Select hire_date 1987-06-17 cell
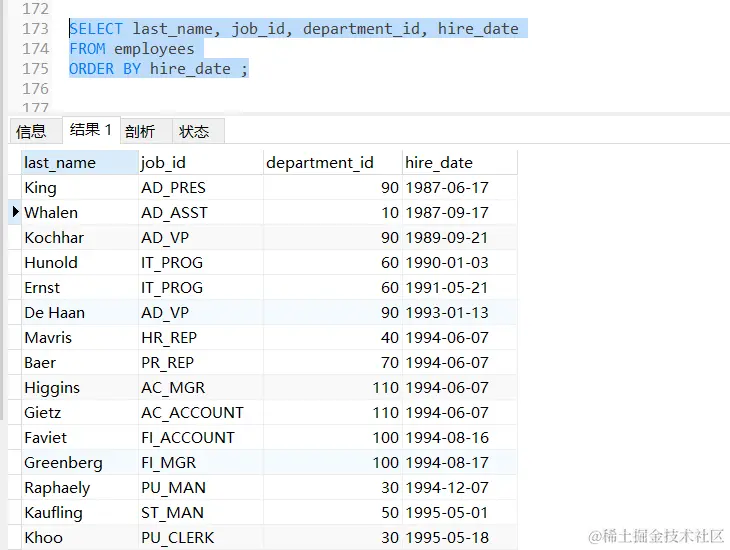The width and height of the screenshot is (730, 550). pos(460,188)
